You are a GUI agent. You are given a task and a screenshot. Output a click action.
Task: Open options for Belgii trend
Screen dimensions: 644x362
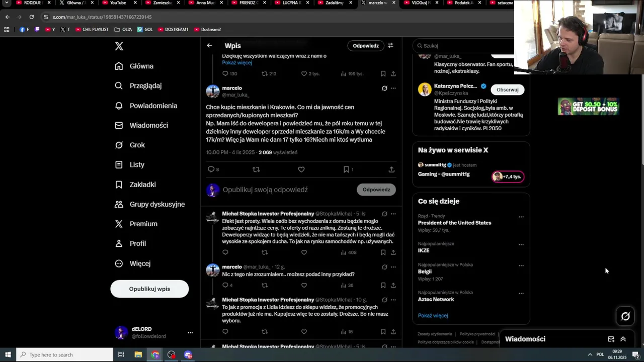click(x=521, y=265)
